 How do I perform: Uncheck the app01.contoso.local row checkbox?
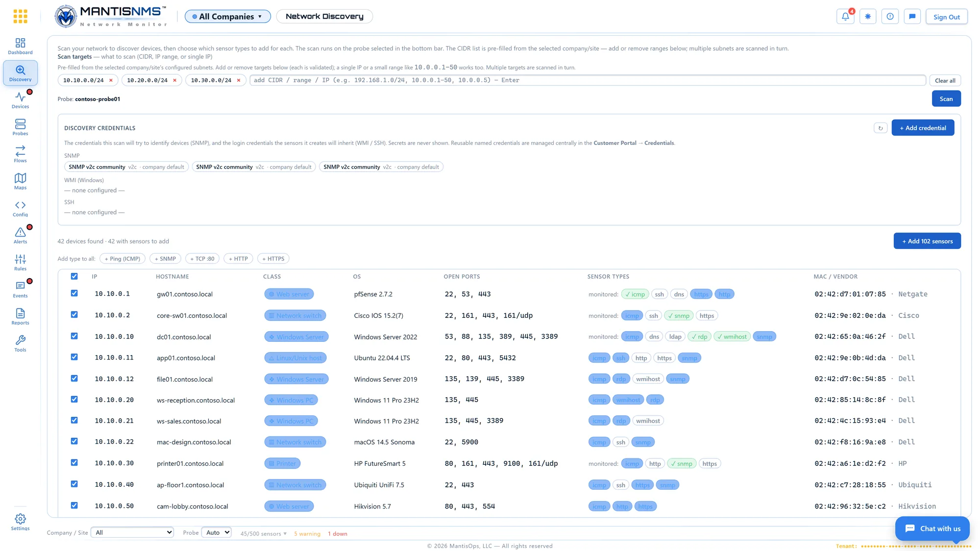[x=74, y=357]
